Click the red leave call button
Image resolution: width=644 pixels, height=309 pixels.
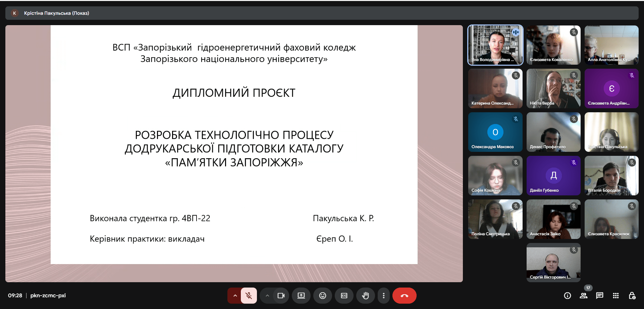pos(404,296)
